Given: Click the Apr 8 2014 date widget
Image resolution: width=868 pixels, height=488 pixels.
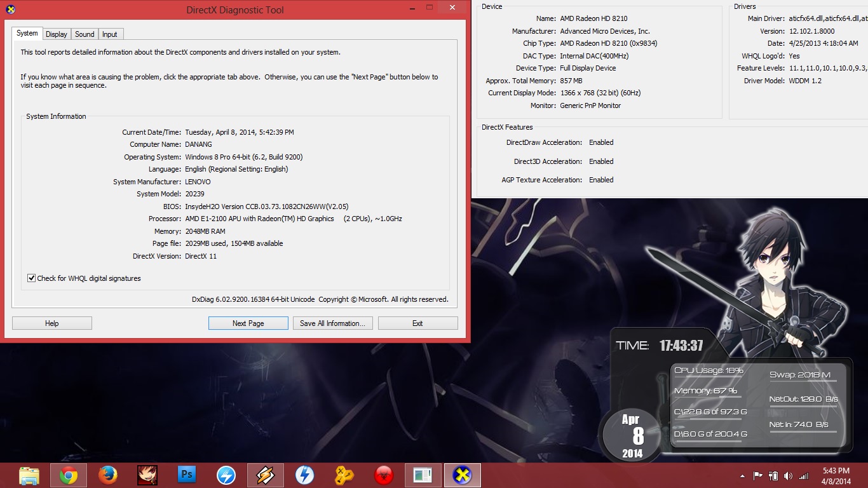Looking at the screenshot, I should click(632, 435).
